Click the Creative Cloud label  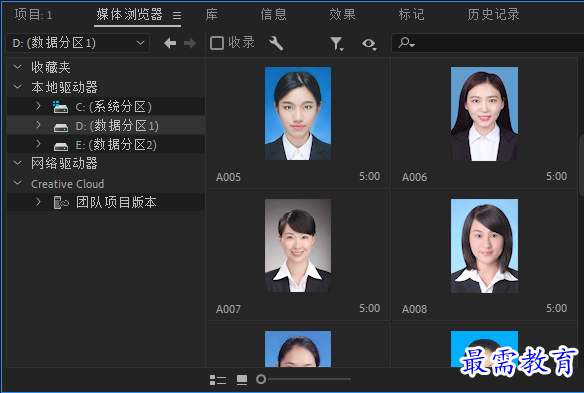point(67,184)
